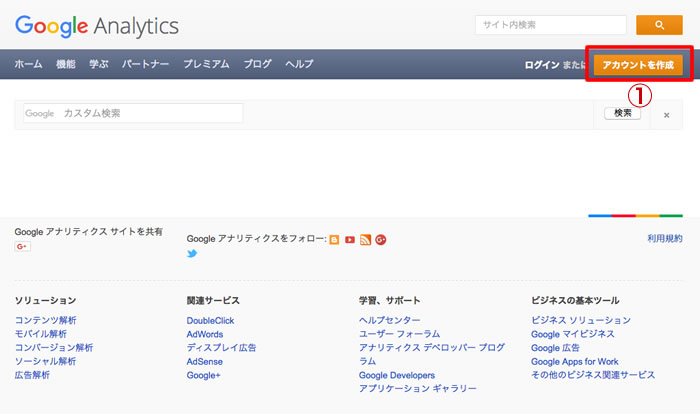The width and height of the screenshot is (700, 414).
Task: Open the 利用規約 link
Action: (665, 239)
